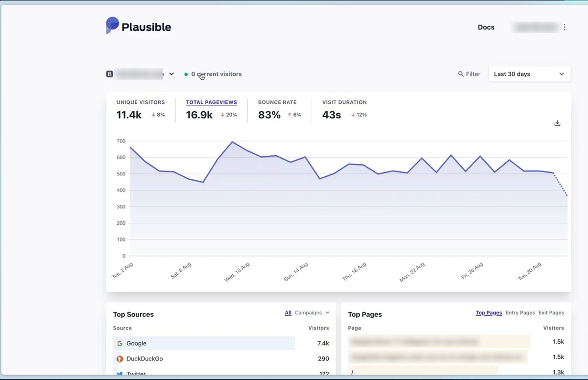Screen dimensions: 588x380
Task: Click the Mon, 22 Aug axis label
Action: (x=412, y=272)
